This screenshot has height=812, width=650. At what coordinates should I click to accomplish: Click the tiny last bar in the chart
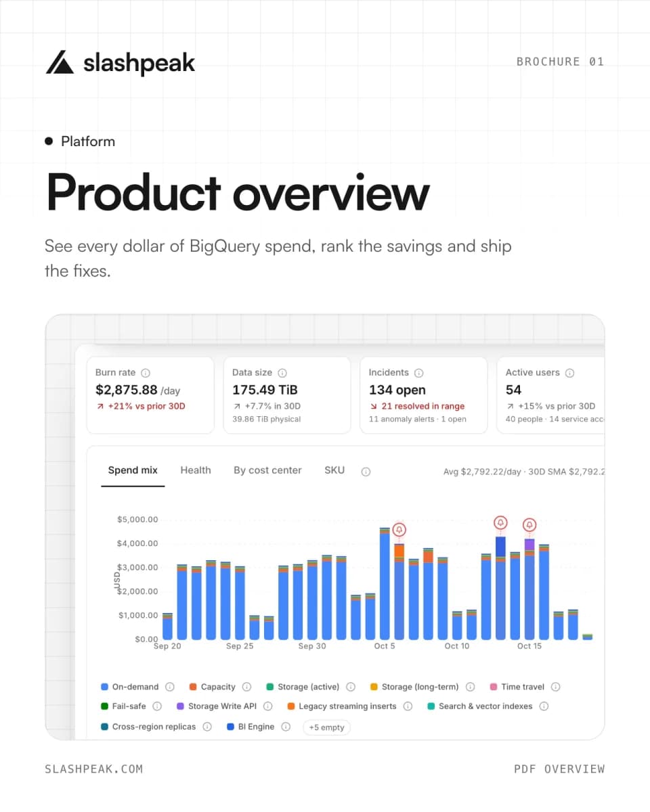coord(587,637)
